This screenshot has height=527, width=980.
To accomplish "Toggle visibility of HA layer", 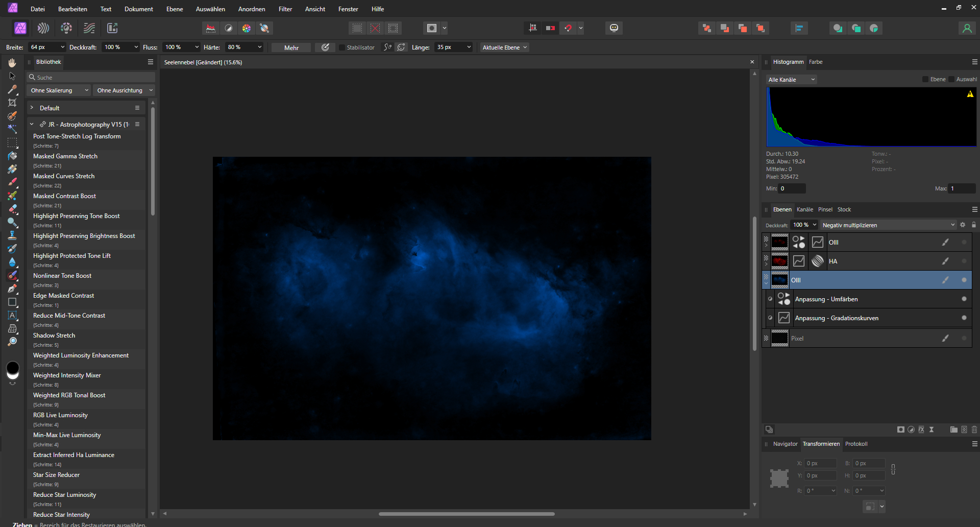I will point(964,261).
